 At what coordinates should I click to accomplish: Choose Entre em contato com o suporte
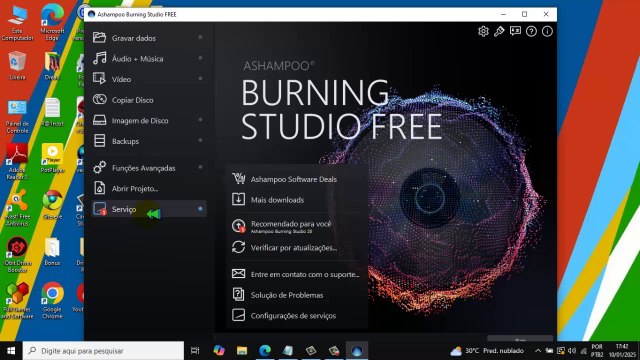(296, 274)
